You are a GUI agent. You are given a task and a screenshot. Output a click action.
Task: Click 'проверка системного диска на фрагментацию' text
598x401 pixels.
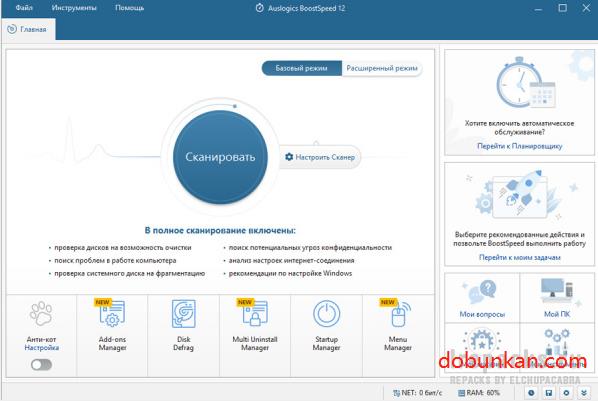pos(130,274)
